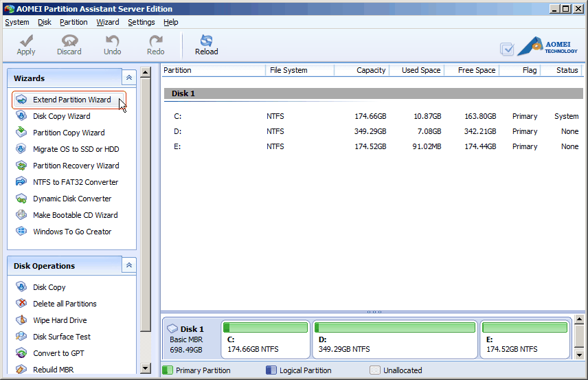
Task: Open the Wizard menu
Action: 108,22
